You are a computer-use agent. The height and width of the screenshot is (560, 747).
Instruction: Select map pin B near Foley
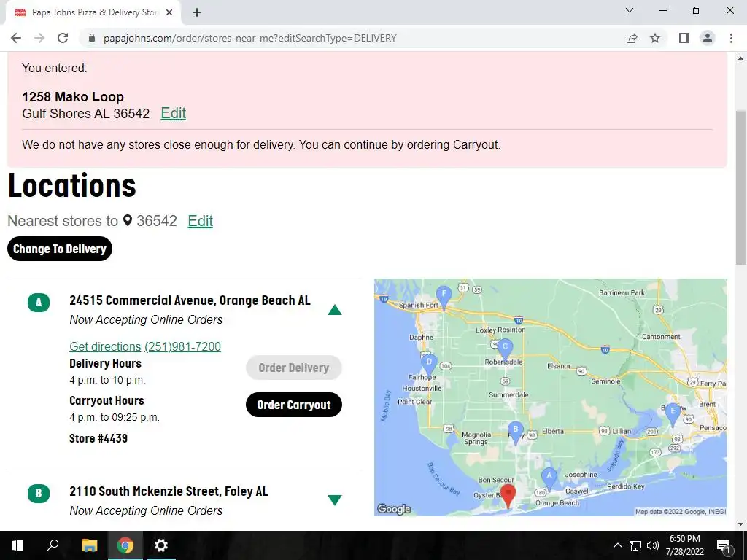(516, 432)
